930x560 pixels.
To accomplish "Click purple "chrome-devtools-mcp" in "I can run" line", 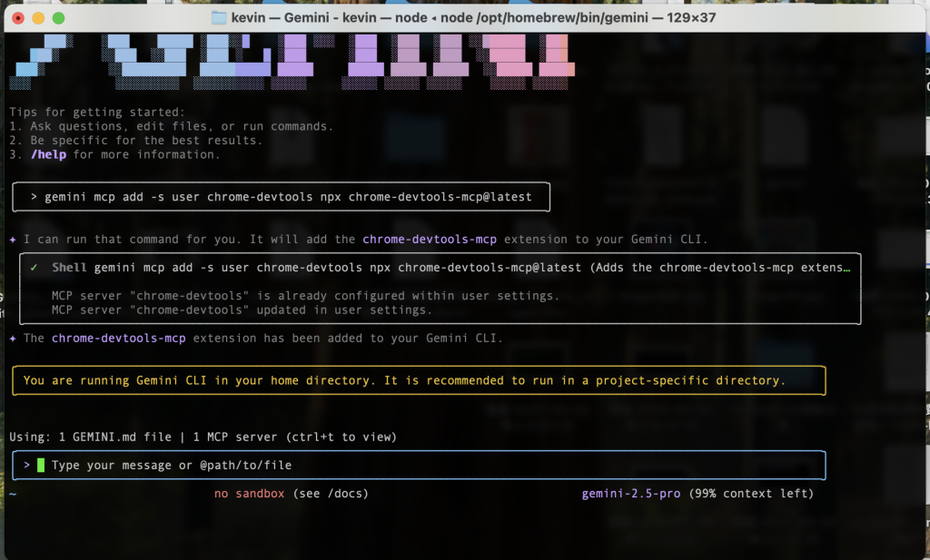I will pyautogui.click(x=430, y=240).
